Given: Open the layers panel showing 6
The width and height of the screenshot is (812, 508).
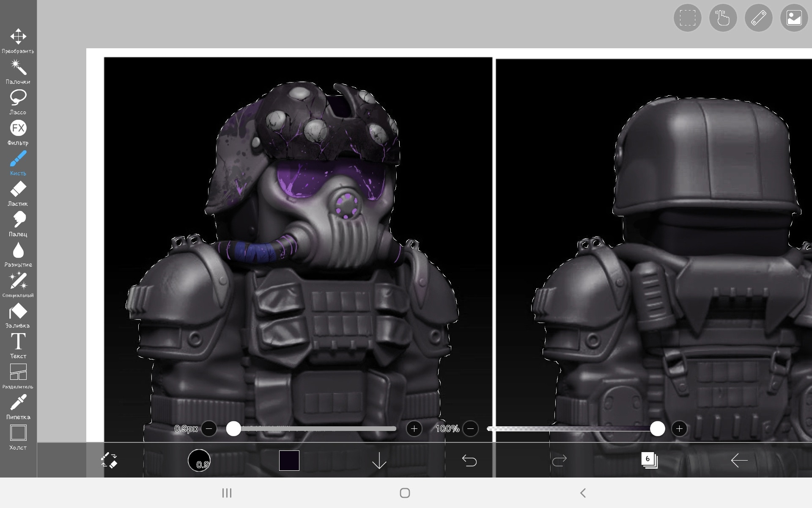Looking at the screenshot, I should [649, 460].
